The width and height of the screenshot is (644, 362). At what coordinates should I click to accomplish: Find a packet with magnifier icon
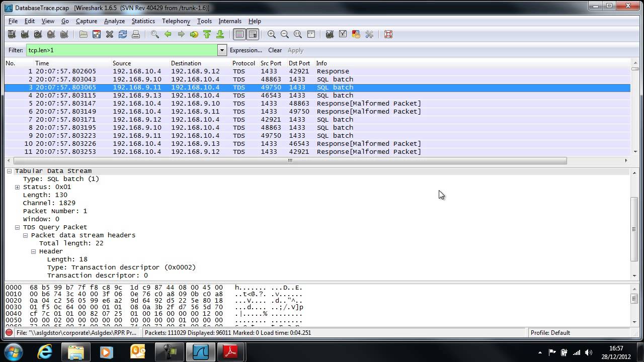coord(155,34)
